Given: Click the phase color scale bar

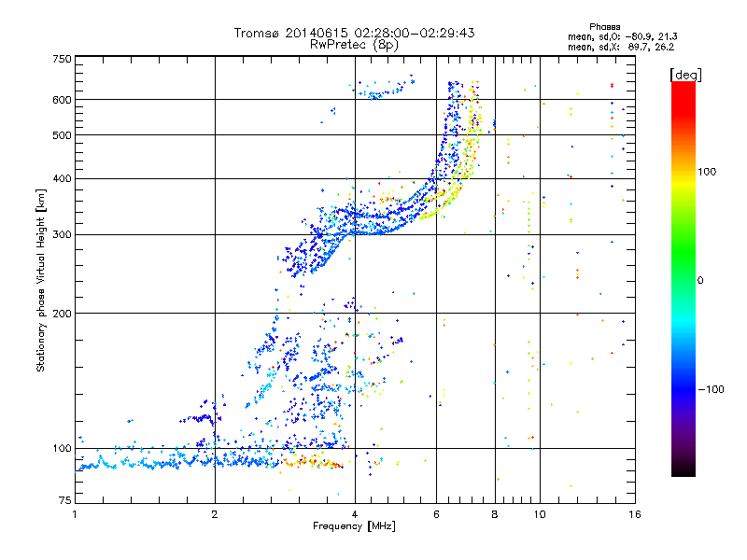Looking at the screenshot, I should point(684,278).
